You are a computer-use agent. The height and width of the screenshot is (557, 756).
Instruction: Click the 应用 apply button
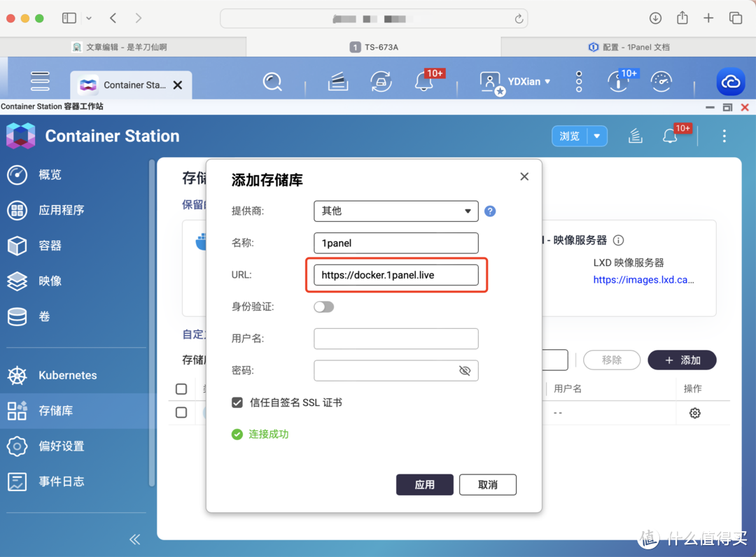point(424,484)
